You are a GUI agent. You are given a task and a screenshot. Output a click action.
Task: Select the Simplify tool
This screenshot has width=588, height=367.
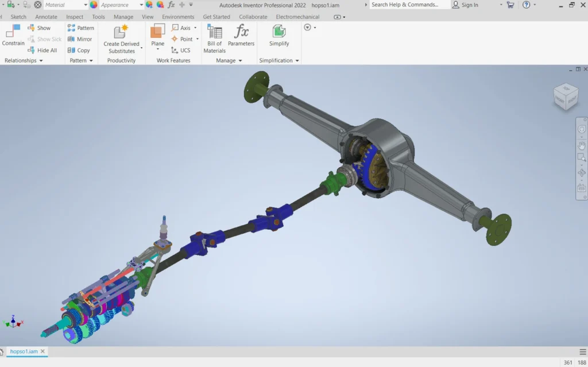point(279,36)
